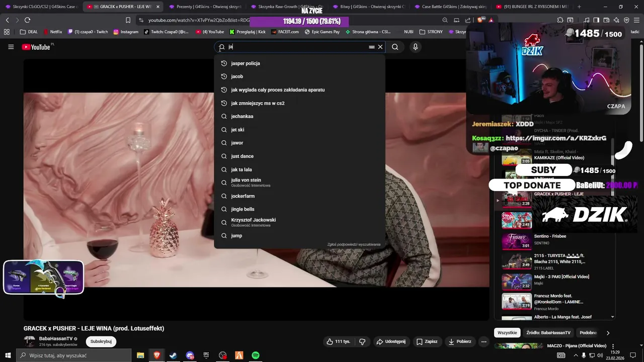Clear the YouTube search box text

click(380, 47)
